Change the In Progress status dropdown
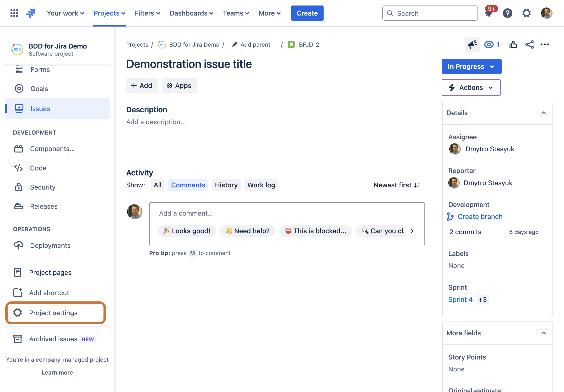 [x=472, y=66]
